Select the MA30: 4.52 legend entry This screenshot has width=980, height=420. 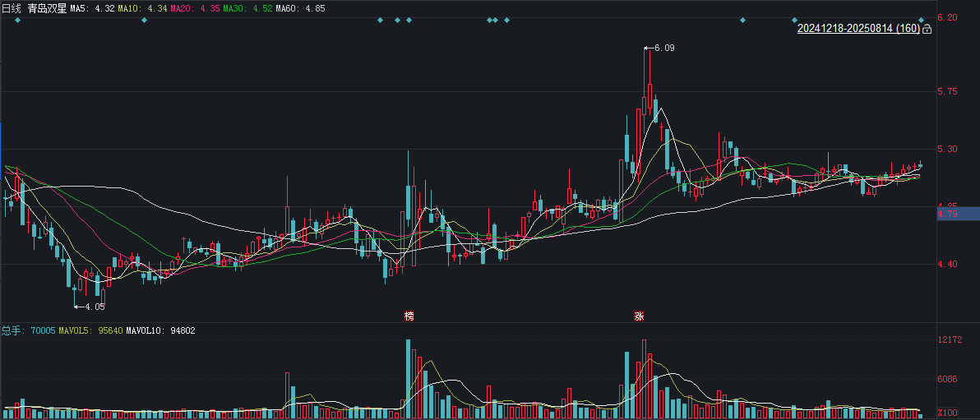[x=247, y=9]
